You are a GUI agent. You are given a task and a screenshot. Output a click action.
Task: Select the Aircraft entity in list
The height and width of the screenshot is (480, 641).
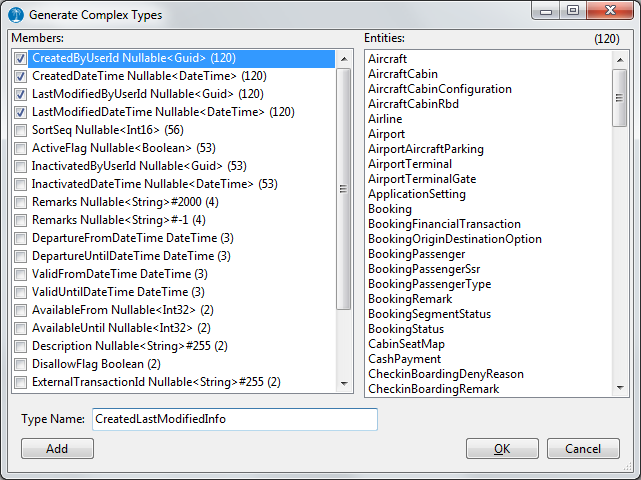[x=388, y=59]
